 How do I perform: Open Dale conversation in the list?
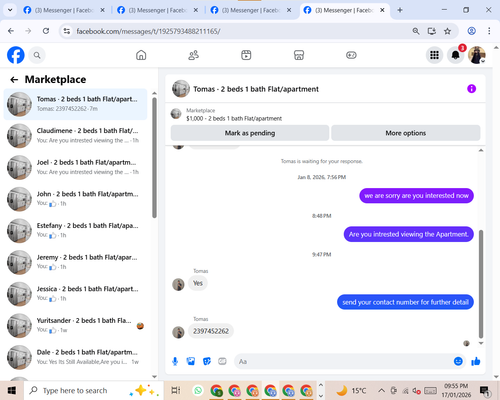(x=75, y=357)
